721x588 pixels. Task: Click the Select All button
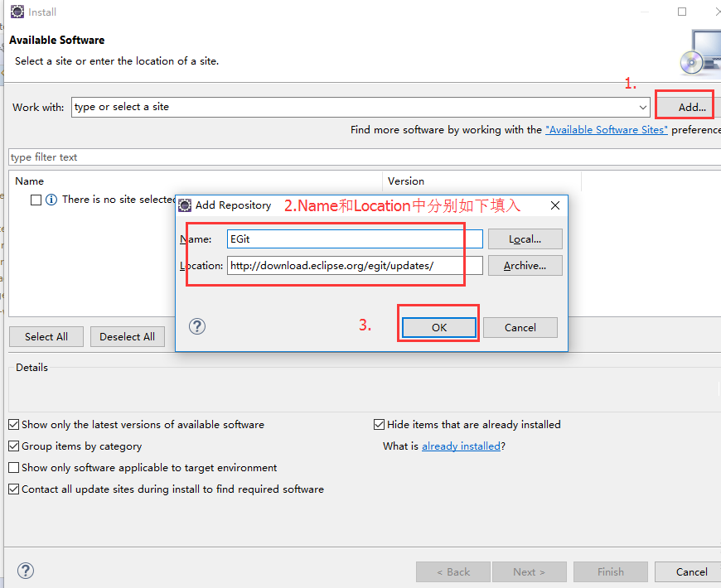pyautogui.click(x=46, y=337)
